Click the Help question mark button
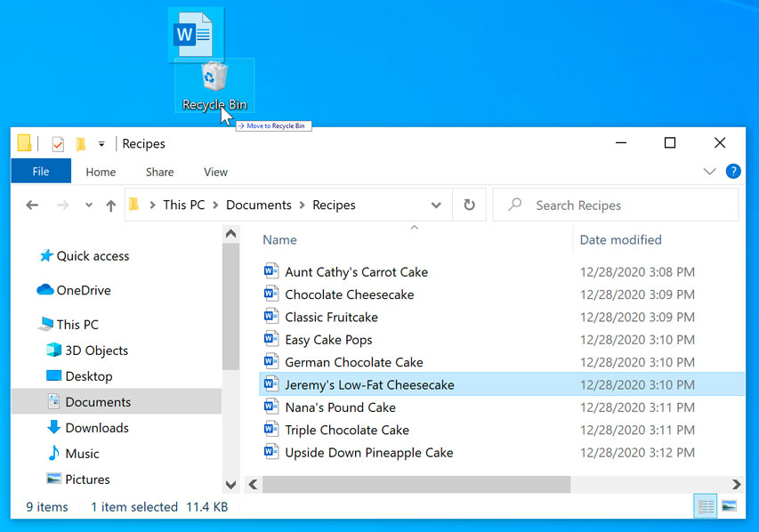This screenshot has height=532, width=759. coord(733,172)
